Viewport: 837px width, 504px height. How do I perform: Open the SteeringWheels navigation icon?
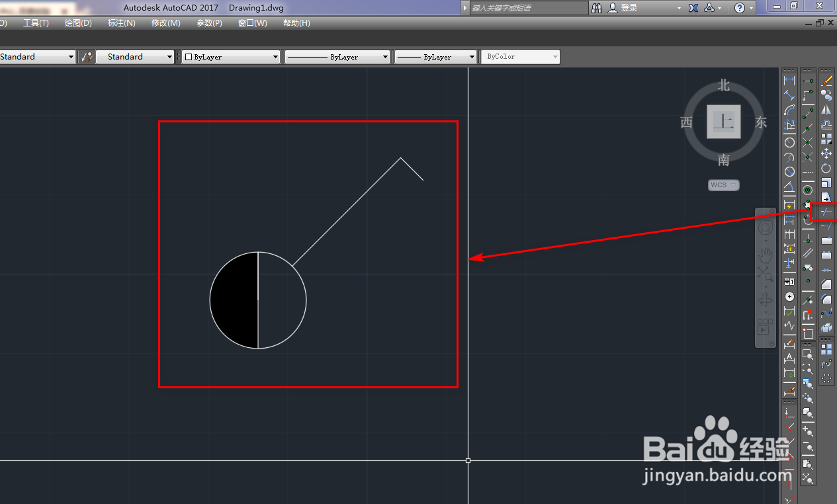(766, 228)
